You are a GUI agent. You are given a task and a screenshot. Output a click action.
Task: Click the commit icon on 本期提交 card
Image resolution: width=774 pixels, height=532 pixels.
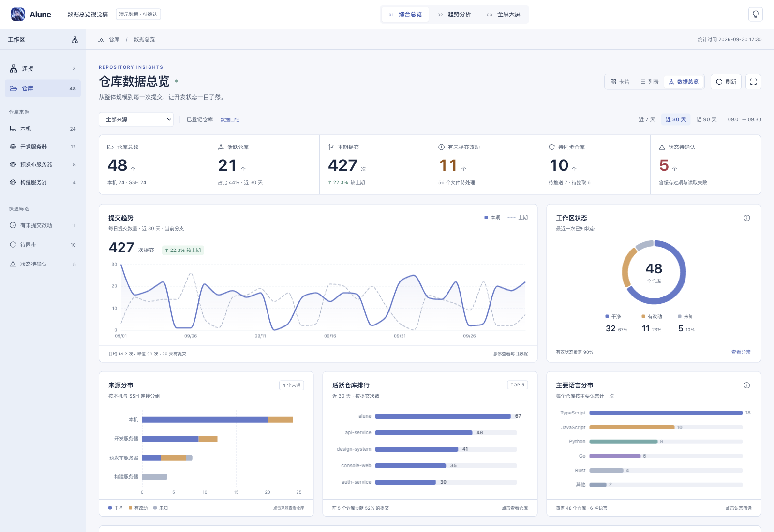coord(331,147)
